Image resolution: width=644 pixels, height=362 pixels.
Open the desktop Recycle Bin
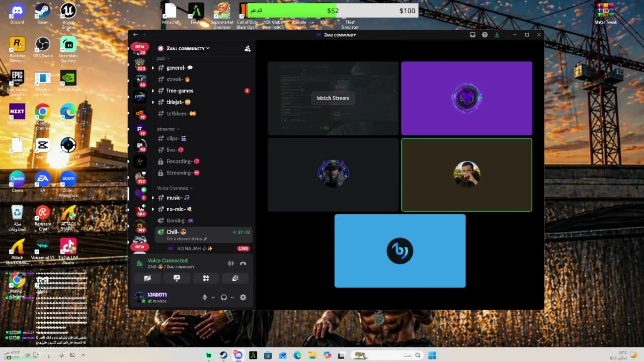pyautogui.click(x=17, y=218)
